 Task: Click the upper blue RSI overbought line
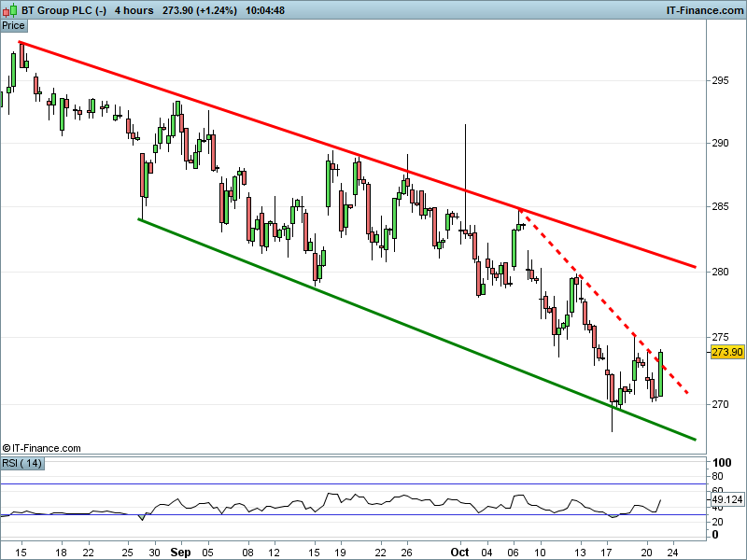[x=353, y=483]
